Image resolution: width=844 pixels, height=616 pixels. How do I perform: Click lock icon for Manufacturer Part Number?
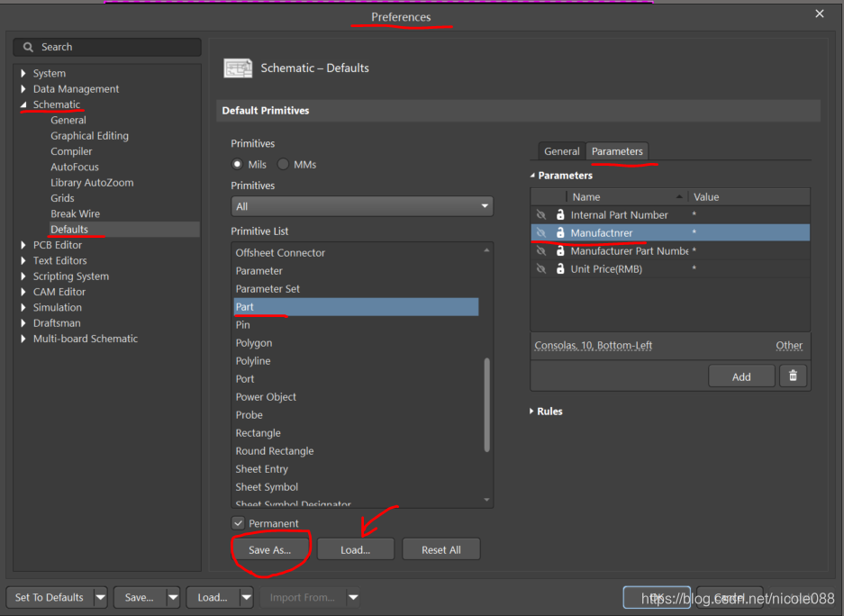click(560, 251)
